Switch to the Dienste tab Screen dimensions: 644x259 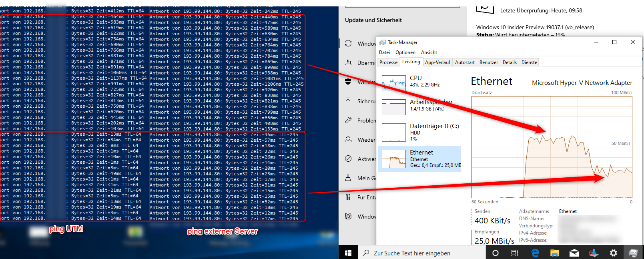coord(529,62)
